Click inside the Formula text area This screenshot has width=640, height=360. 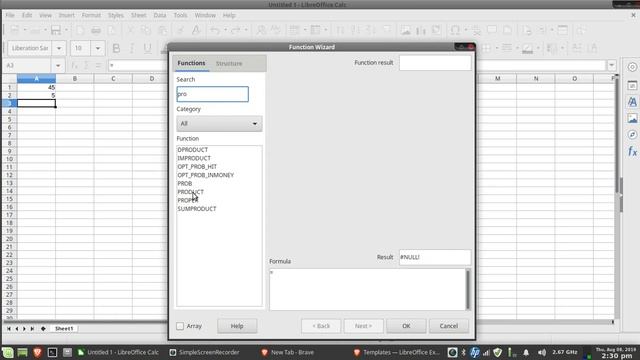(367, 289)
